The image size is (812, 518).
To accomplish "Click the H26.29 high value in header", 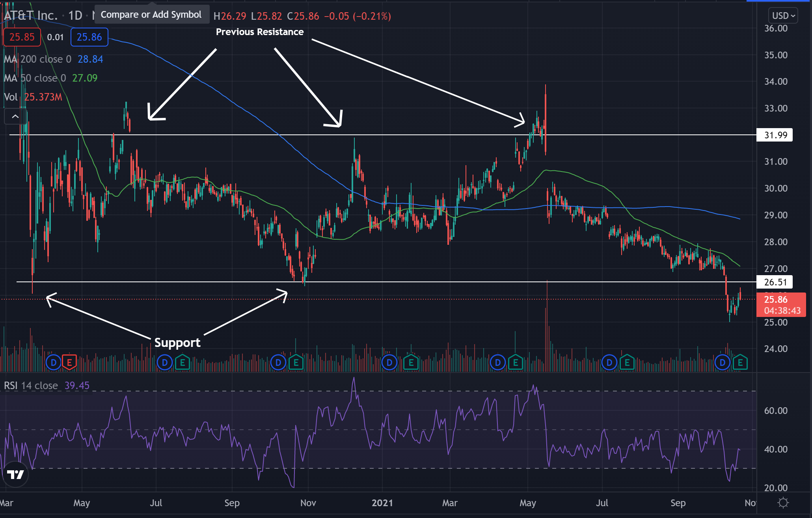I will 230,16.
